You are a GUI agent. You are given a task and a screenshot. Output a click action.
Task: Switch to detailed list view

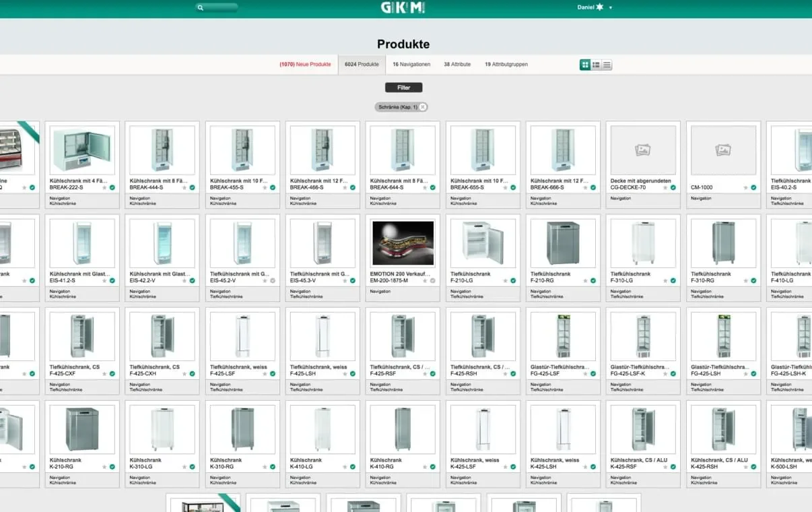click(x=596, y=65)
